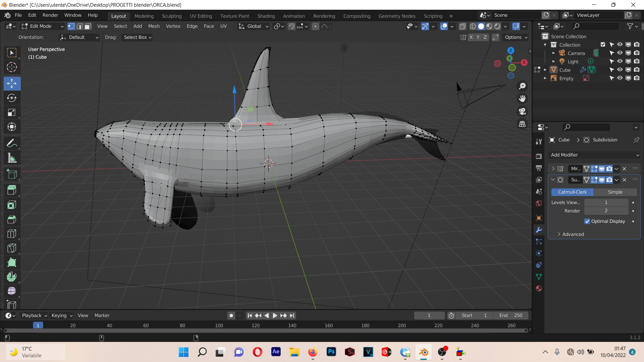Click the viewport pan hand icon
The height and width of the screenshot is (362, 644).
coord(522,99)
